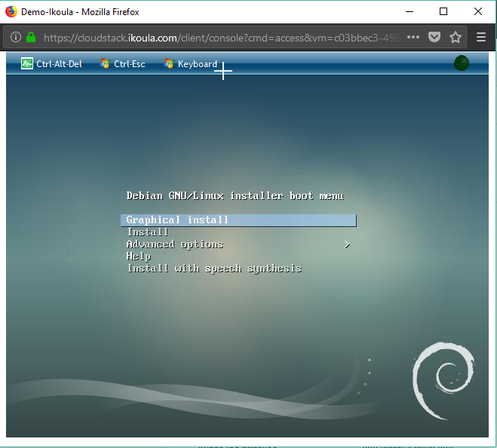Image resolution: width=497 pixels, height=448 pixels.
Task: Click the Windows flag icon beside Ctrl-Esc
Action: [x=105, y=63]
